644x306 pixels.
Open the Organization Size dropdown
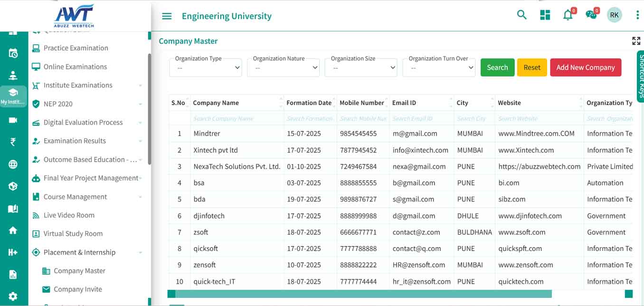[361, 68]
